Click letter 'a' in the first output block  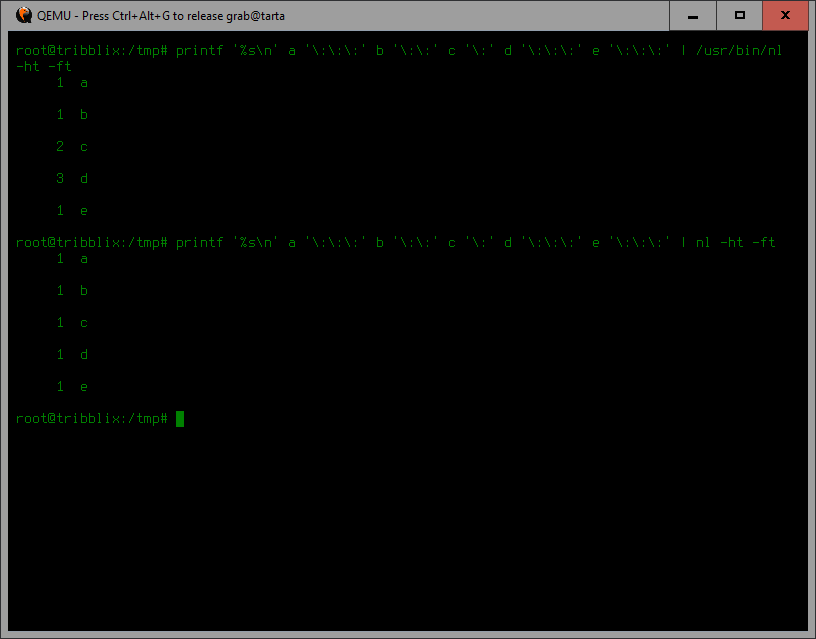pos(84,83)
